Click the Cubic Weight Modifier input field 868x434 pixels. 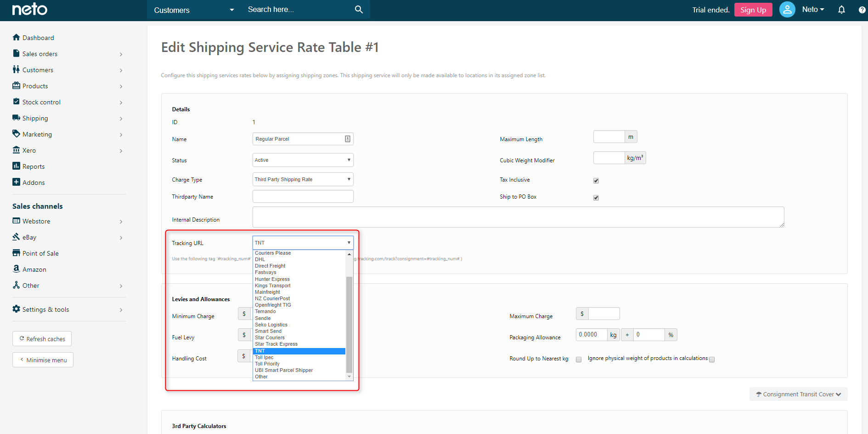point(609,158)
